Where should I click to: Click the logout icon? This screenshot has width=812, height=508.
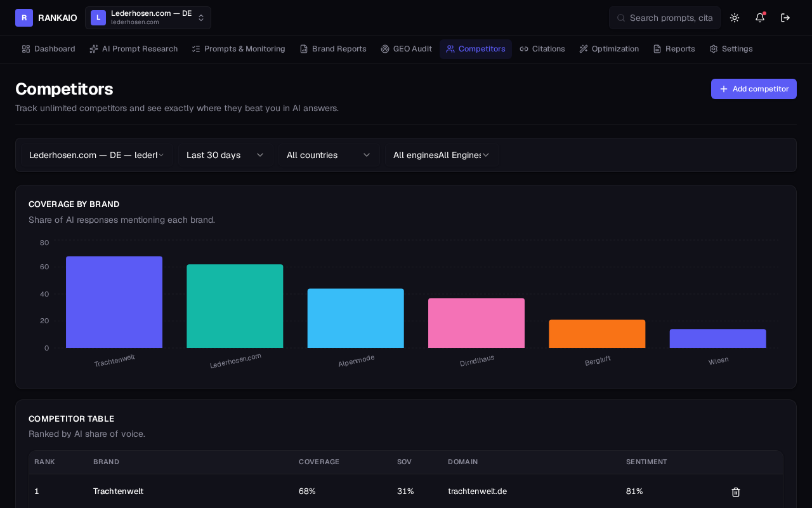(785, 18)
